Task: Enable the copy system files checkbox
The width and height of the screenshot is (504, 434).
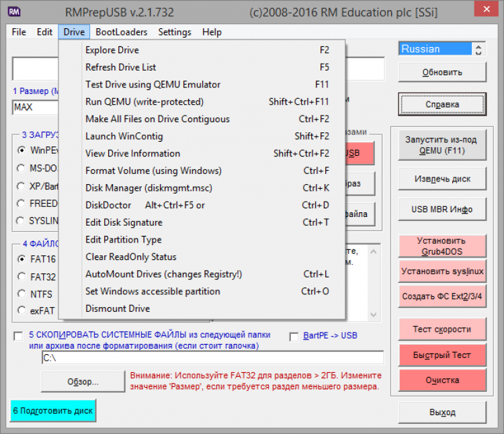Action: coord(18,336)
